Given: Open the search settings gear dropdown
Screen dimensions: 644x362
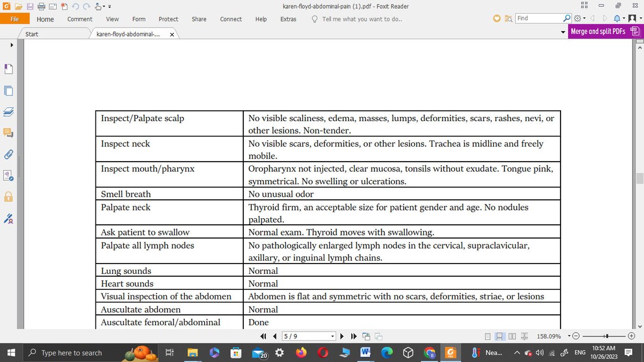Looking at the screenshot, I should [x=580, y=18].
